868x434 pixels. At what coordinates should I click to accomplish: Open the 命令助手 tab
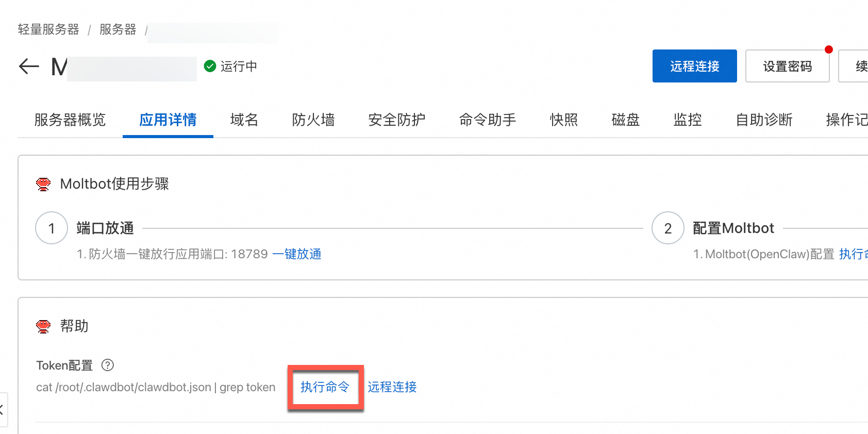point(488,120)
